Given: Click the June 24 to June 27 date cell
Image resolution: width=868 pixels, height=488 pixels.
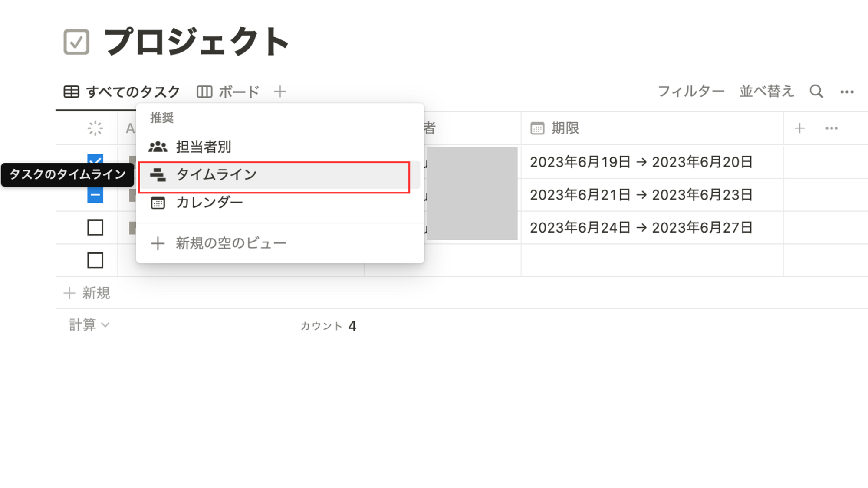Looking at the screenshot, I should [x=641, y=228].
